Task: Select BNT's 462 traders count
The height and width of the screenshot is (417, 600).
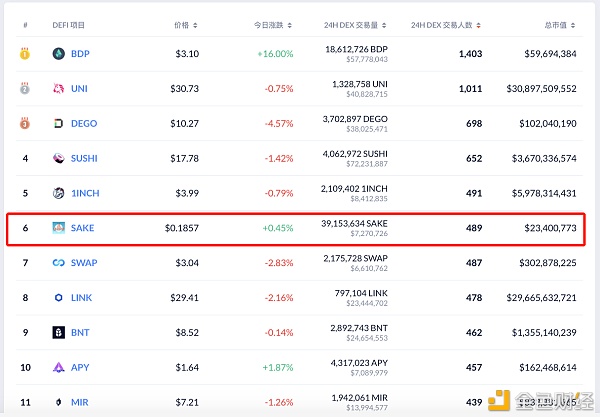Action: (x=474, y=332)
